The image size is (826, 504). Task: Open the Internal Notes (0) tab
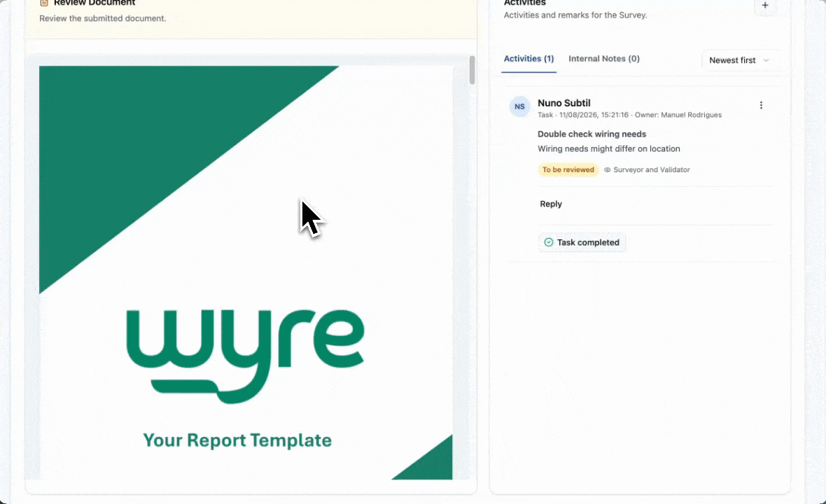603,59
